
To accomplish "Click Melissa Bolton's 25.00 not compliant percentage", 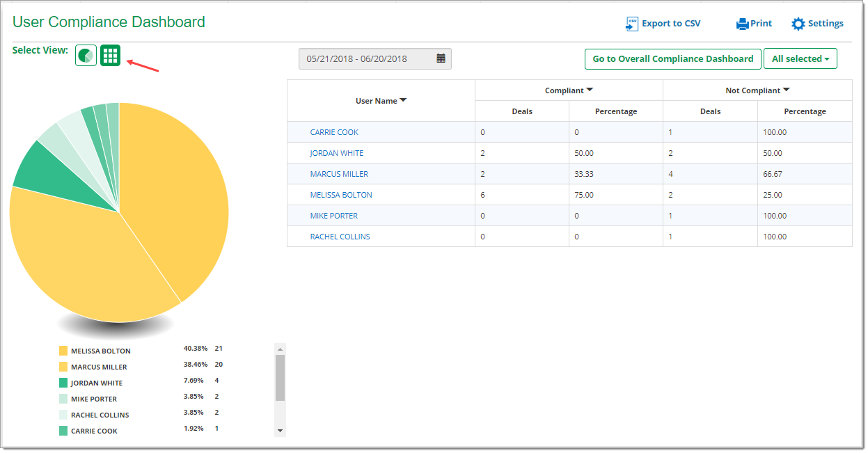I will (x=773, y=195).
